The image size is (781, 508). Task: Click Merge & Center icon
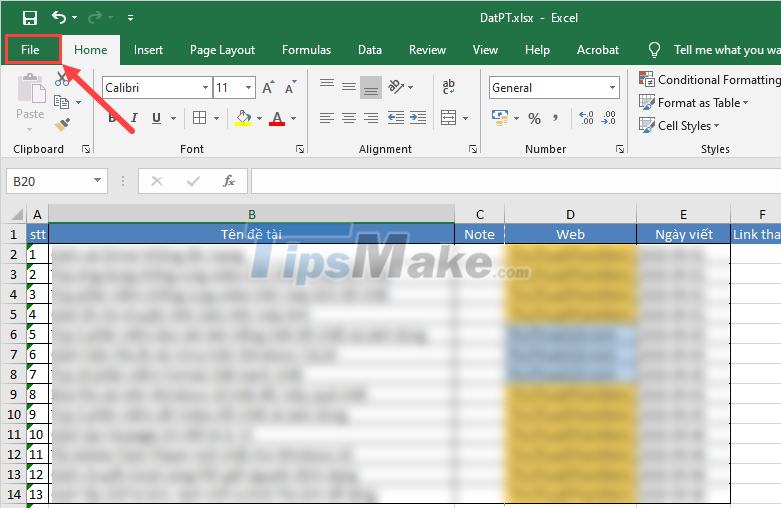point(448,118)
